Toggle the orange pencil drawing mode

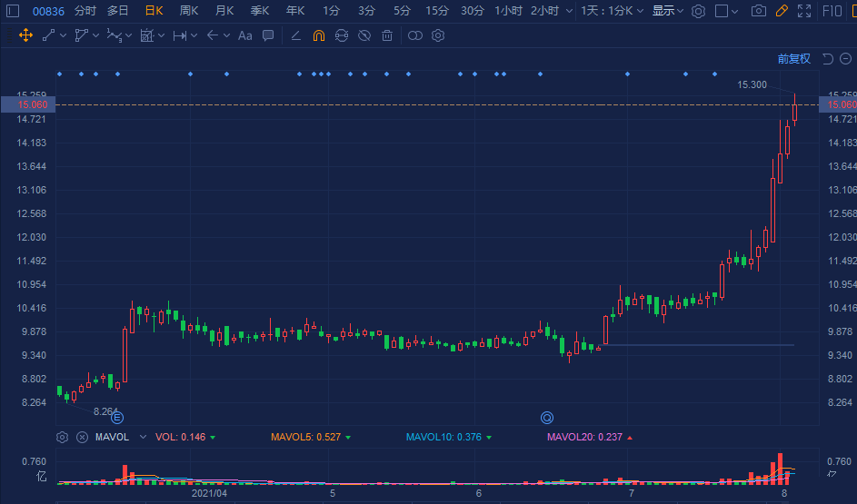pos(782,11)
